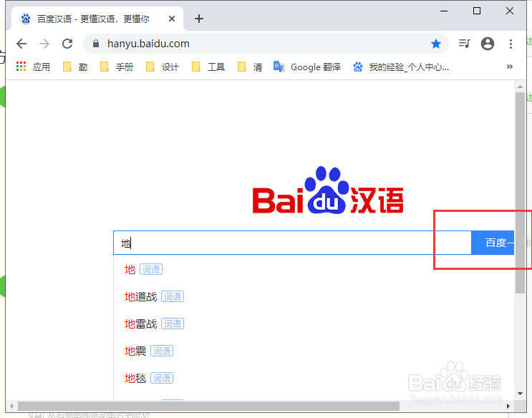532x418 pixels.
Task: Open Chrome profile avatar
Action: [x=488, y=44]
